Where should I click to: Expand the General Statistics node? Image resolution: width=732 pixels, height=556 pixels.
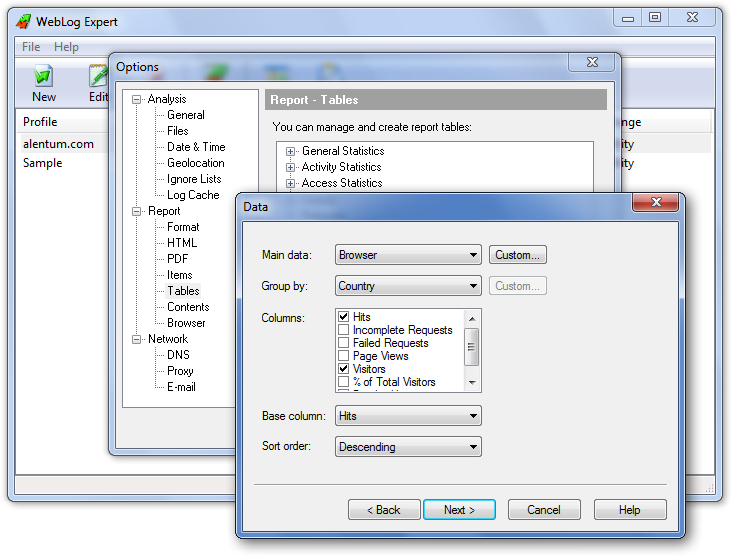click(290, 151)
